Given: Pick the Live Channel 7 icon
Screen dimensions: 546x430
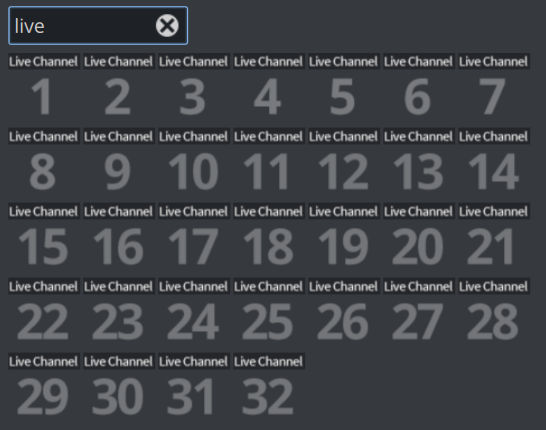Looking at the screenshot, I should point(493,87).
